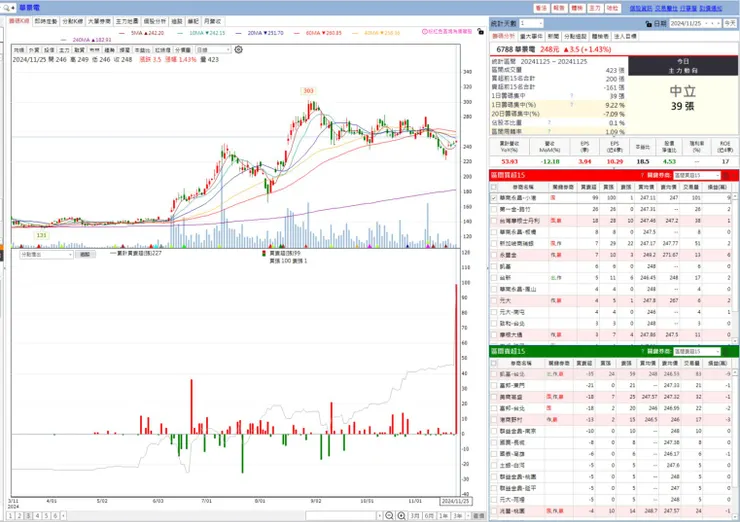Open help icon next to 1日籌碼集中(%)
The image size is (740, 522).
572,105
